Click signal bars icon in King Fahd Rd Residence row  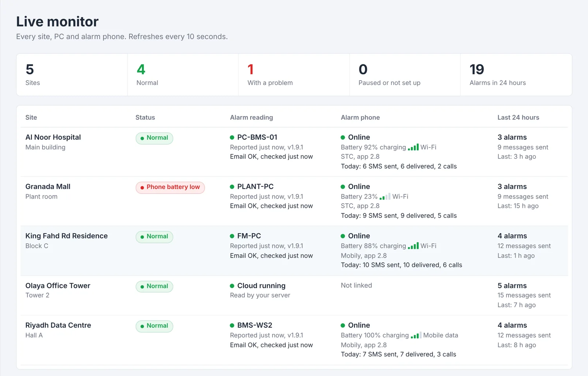(413, 246)
